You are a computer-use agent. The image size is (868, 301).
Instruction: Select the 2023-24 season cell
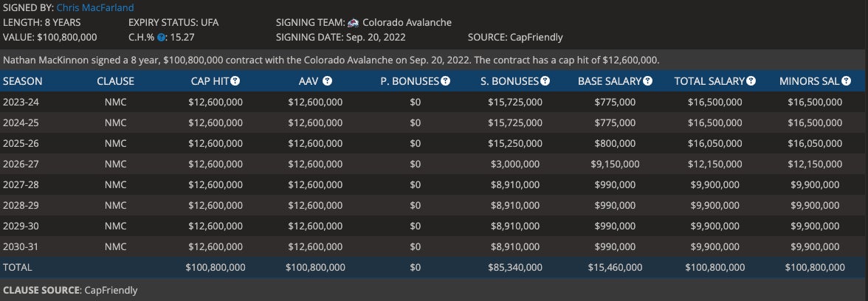pyautogui.click(x=23, y=102)
